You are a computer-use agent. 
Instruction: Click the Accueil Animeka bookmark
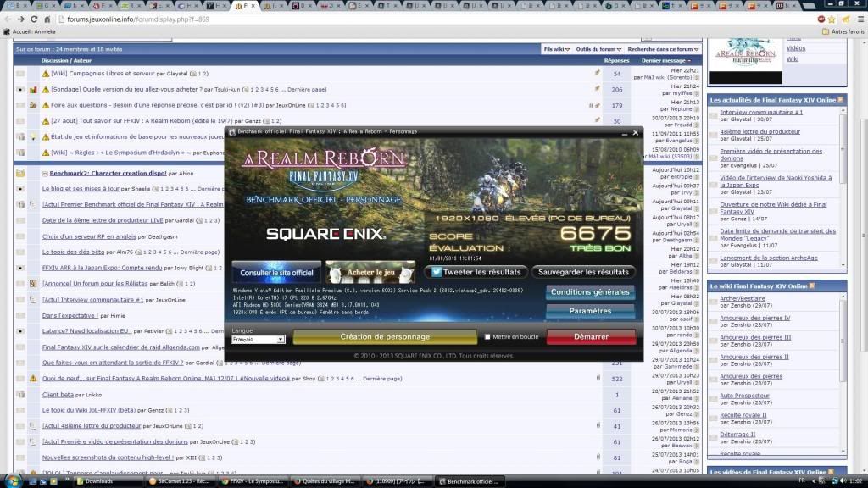click(30, 31)
